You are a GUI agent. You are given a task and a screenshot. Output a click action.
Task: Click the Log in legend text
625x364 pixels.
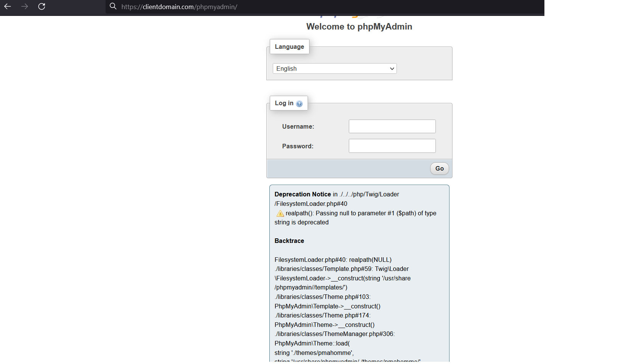[284, 103]
